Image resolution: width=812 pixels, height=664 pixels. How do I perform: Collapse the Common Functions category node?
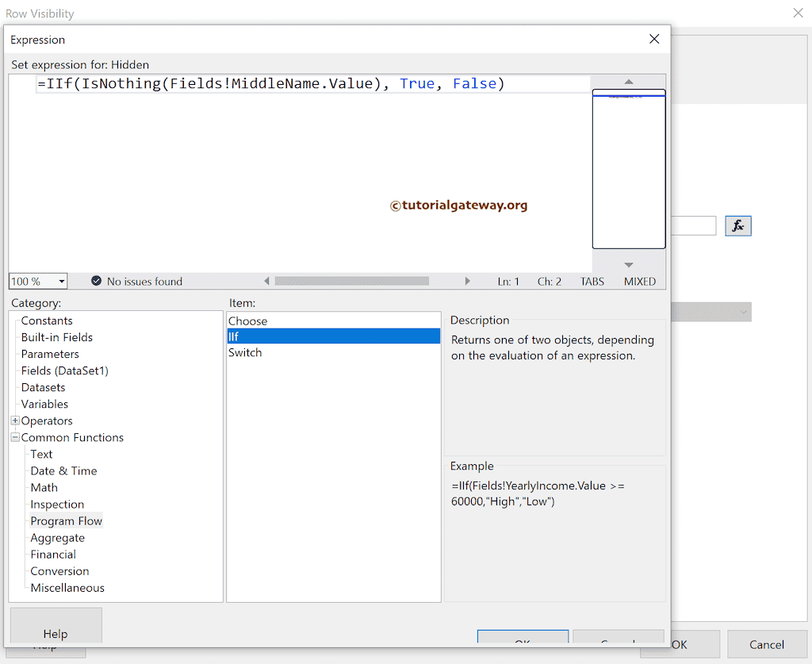[13, 437]
